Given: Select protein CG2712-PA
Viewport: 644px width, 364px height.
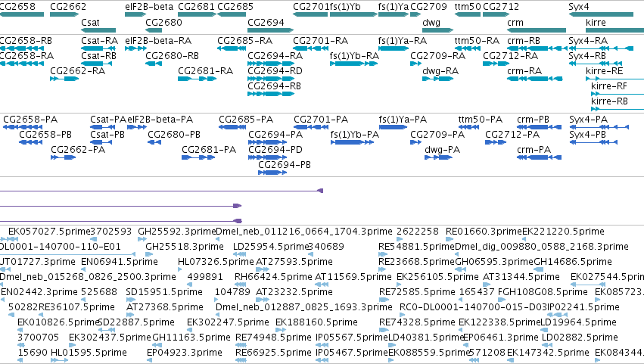Looking at the screenshot, I should pyautogui.click(x=496, y=142).
